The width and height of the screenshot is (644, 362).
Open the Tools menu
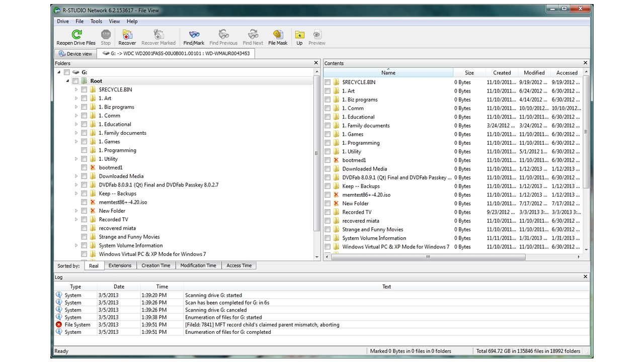pyautogui.click(x=96, y=21)
